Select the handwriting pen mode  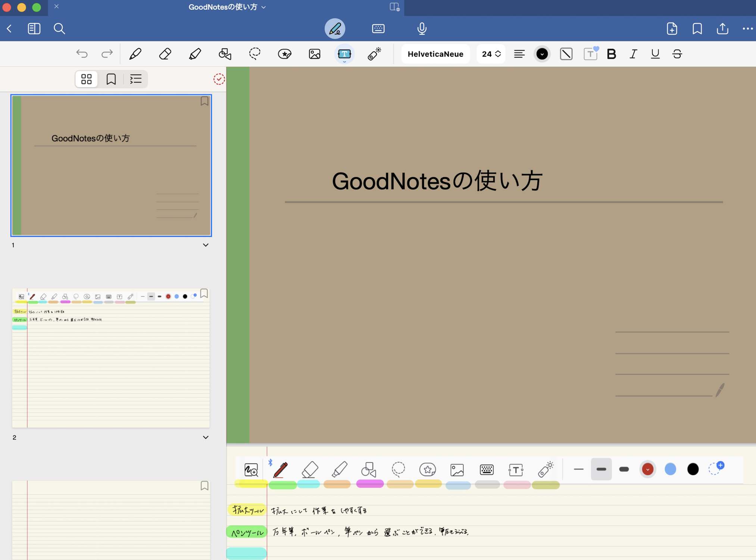(x=335, y=29)
